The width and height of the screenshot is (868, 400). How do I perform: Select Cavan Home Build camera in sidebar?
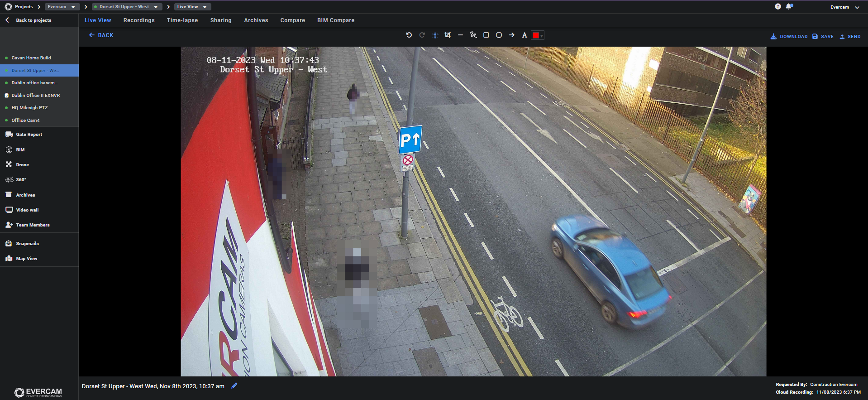31,58
